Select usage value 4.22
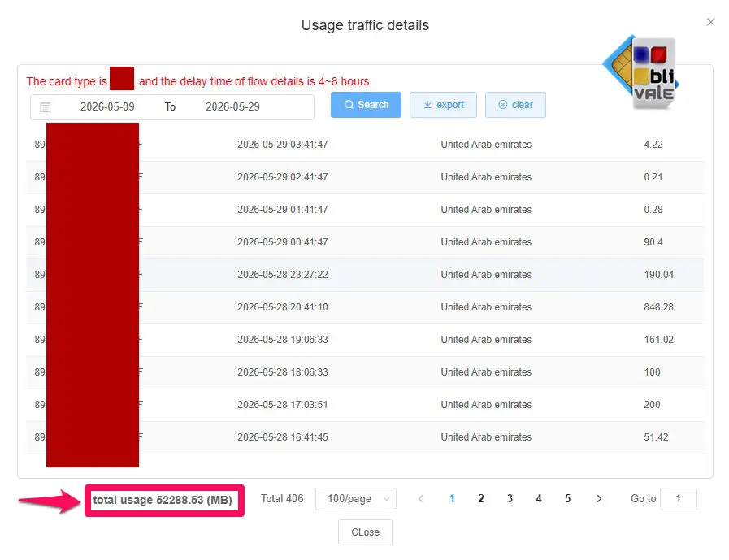 [x=653, y=145]
